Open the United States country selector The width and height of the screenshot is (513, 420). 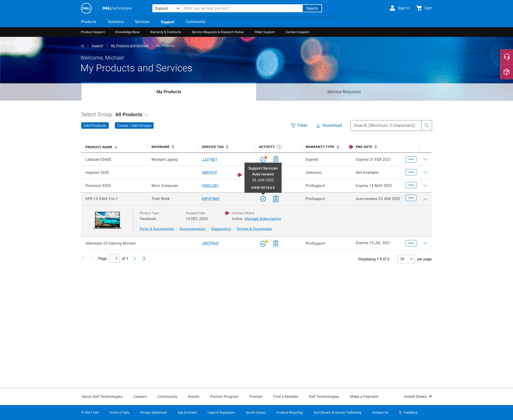[418, 397]
